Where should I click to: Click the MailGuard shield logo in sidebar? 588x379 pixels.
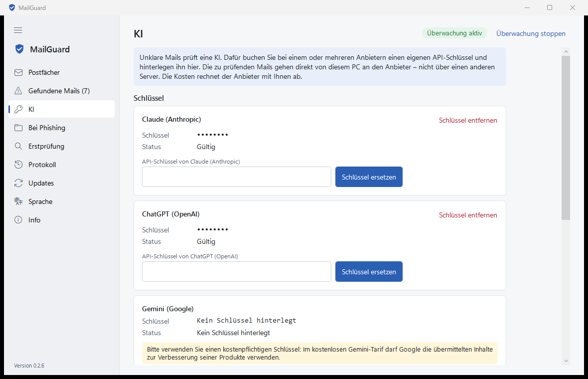tap(19, 49)
